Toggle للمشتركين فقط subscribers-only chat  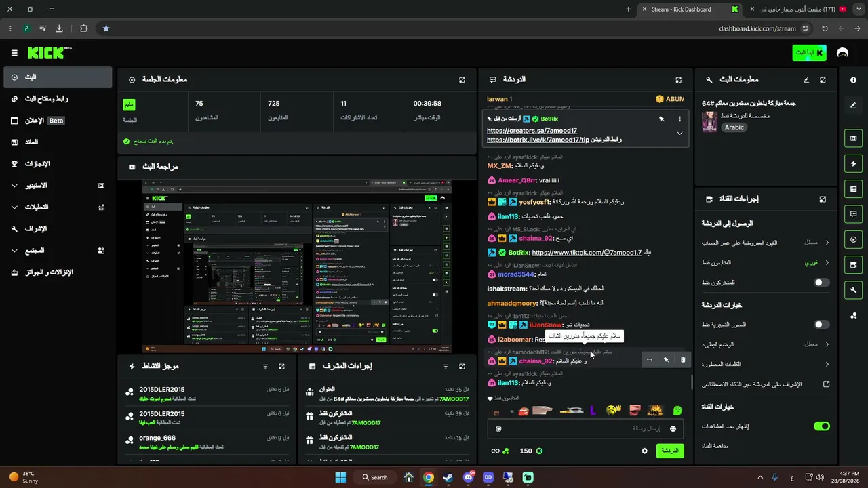[x=821, y=283]
